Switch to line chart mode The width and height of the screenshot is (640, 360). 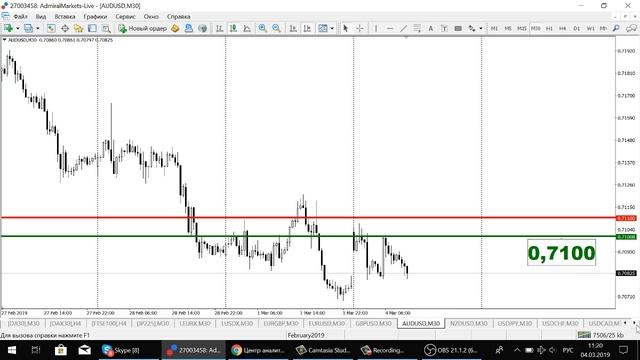click(x=247, y=28)
